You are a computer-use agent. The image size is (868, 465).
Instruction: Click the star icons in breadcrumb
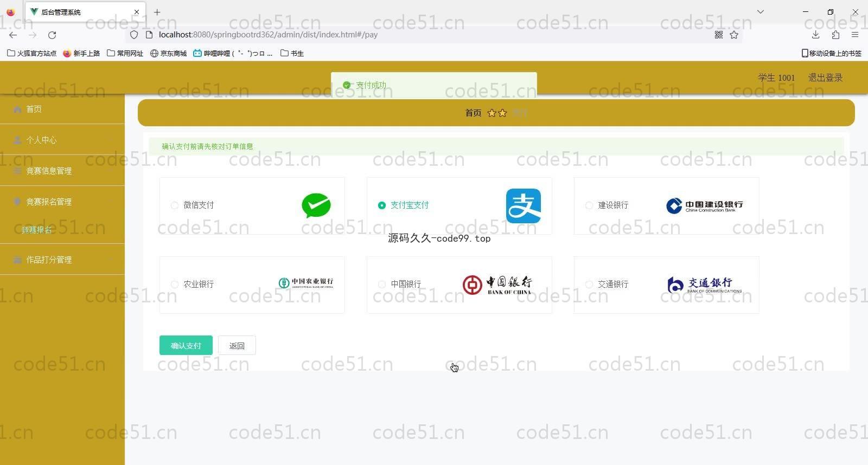[x=497, y=113]
